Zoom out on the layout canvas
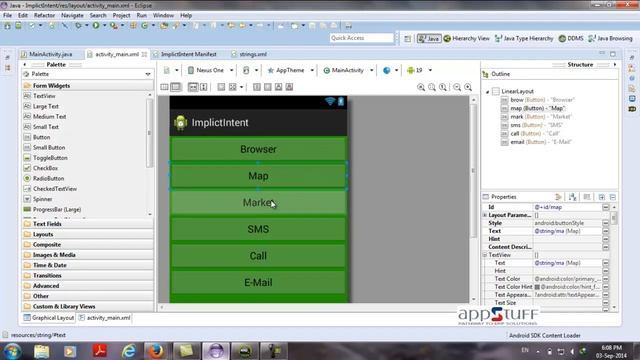640x360 pixels. [x=457, y=87]
